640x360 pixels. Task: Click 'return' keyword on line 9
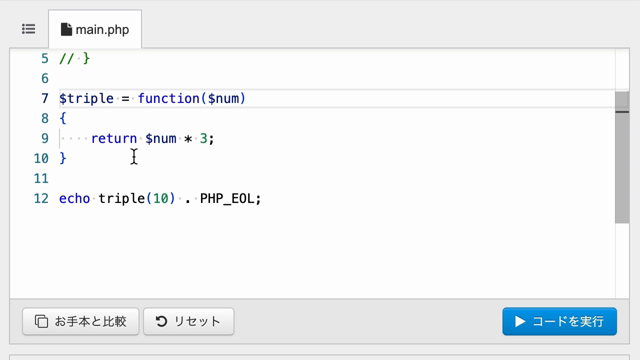click(x=114, y=138)
